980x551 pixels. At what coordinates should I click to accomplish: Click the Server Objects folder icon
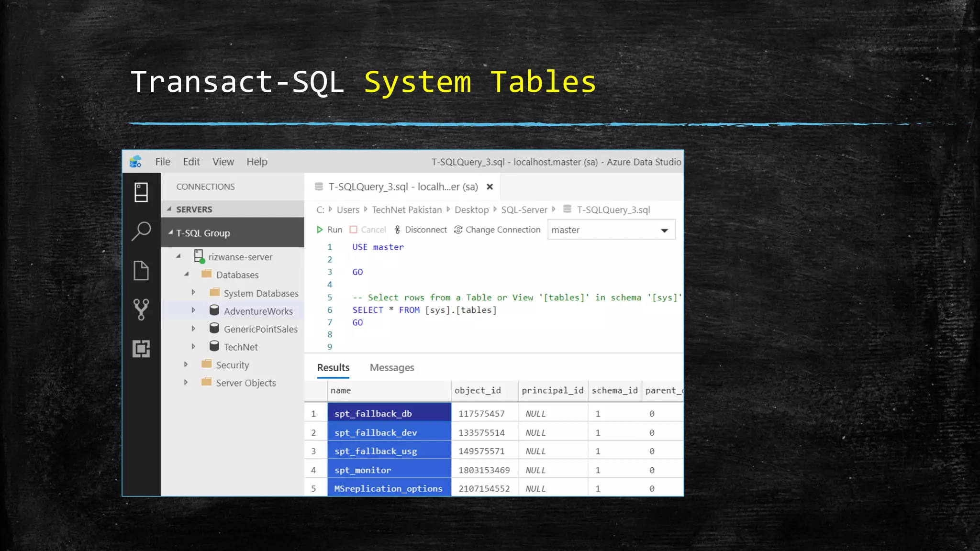(x=207, y=382)
